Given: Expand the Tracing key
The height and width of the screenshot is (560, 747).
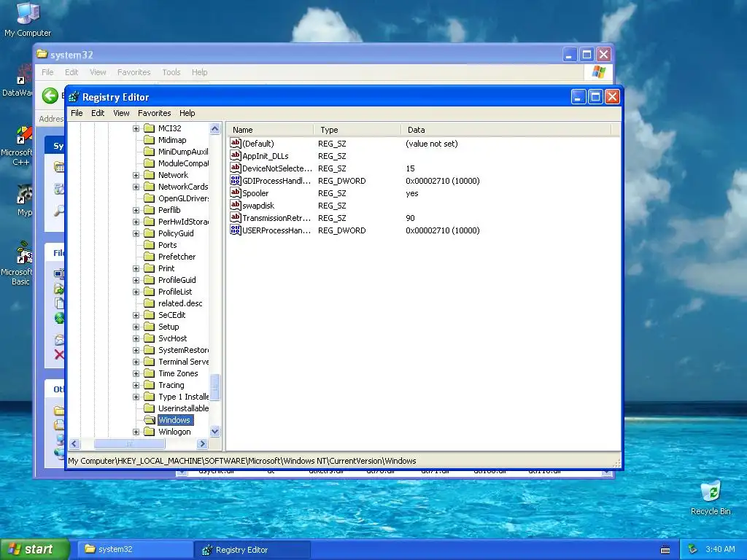Looking at the screenshot, I should (x=136, y=385).
